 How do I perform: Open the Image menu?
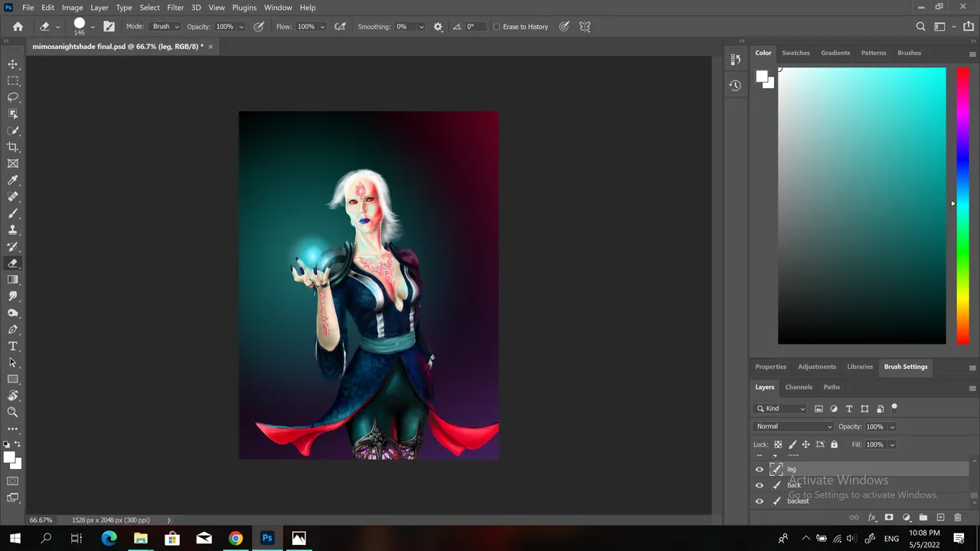pos(72,8)
